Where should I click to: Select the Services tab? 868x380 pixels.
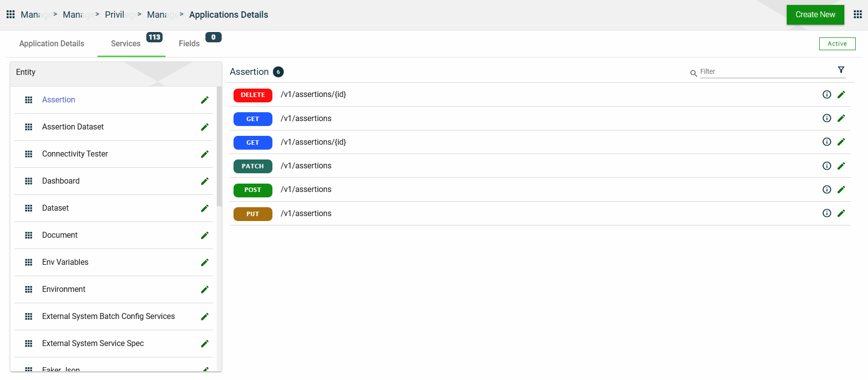pyautogui.click(x=126, y=44)
